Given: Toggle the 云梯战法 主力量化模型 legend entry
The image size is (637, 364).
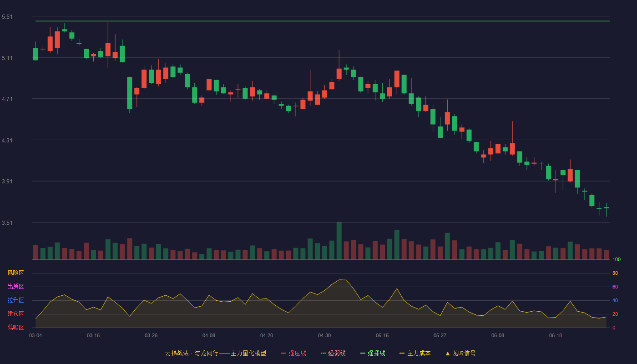Looking at the screenshot, I should click(215, 353).
